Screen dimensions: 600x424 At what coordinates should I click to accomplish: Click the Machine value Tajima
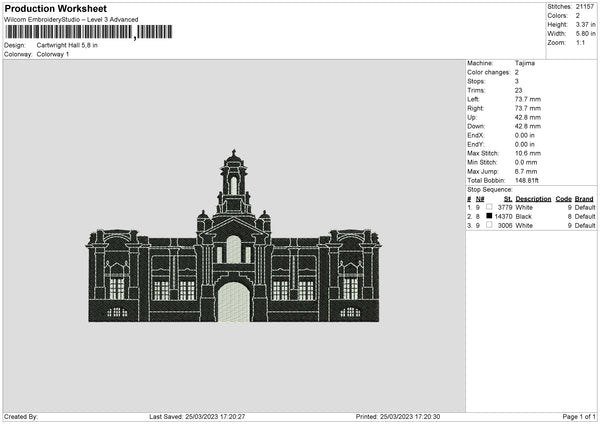pyautogui.click(x=523, y=63)
